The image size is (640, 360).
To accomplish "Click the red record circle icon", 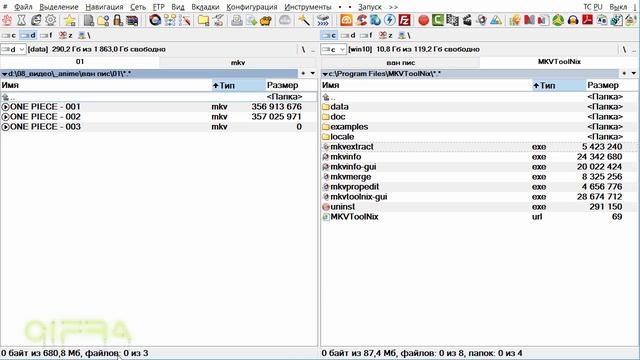I will [424, 20].
